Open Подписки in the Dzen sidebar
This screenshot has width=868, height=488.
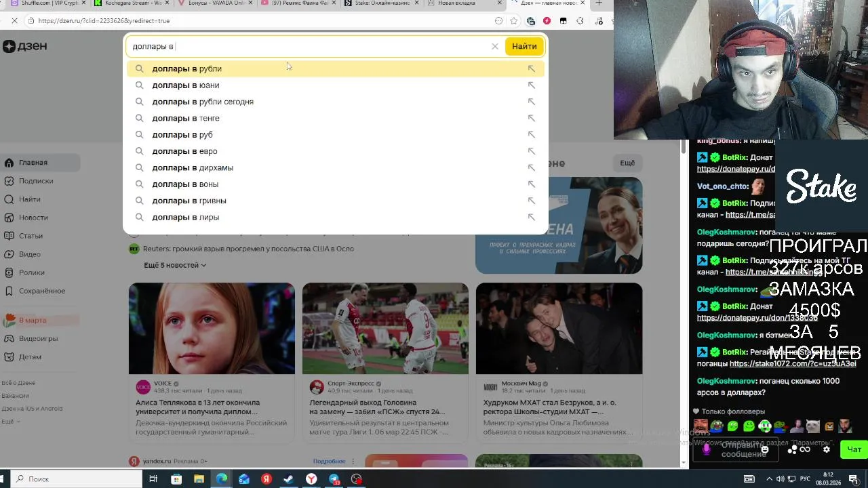[x=40, y=181]
